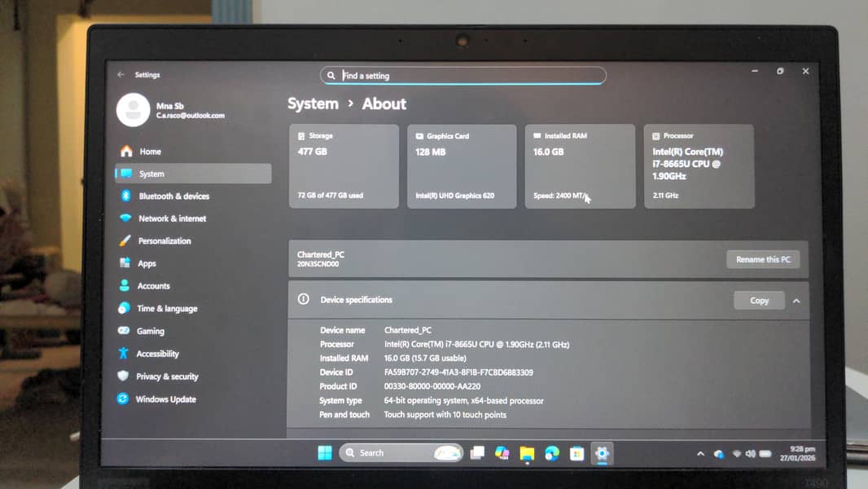Collapse the Device specifications section
The image size is (868, 489).
click(796, 301)
